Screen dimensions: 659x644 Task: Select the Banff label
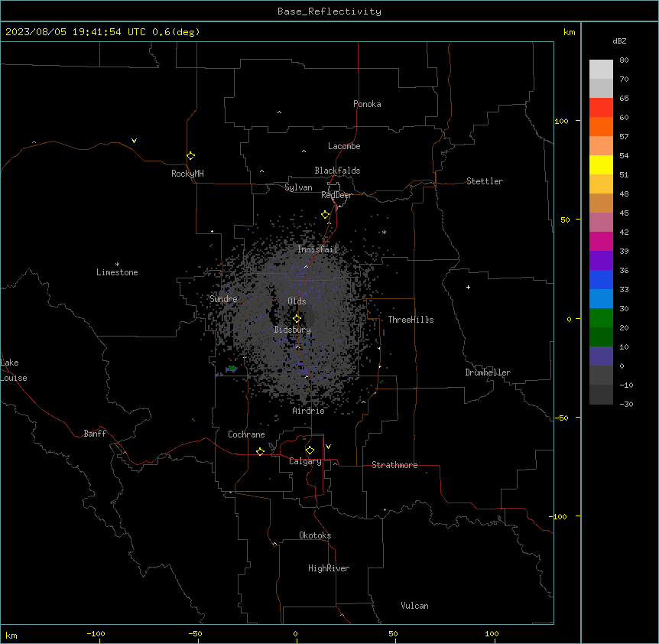pyautogui.click(x=95, y=434)
